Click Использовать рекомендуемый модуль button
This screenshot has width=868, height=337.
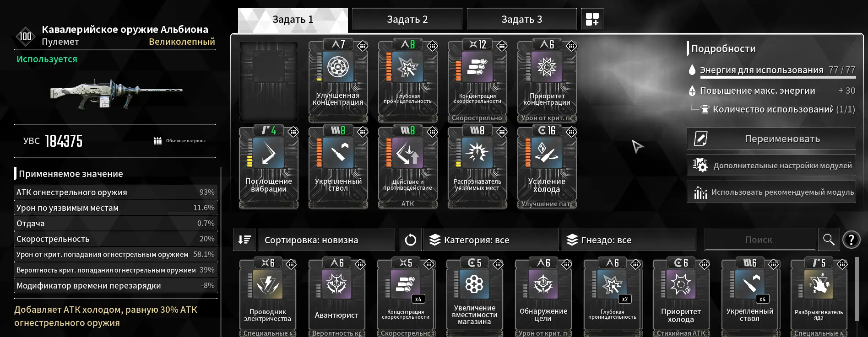tap(771, 192)
